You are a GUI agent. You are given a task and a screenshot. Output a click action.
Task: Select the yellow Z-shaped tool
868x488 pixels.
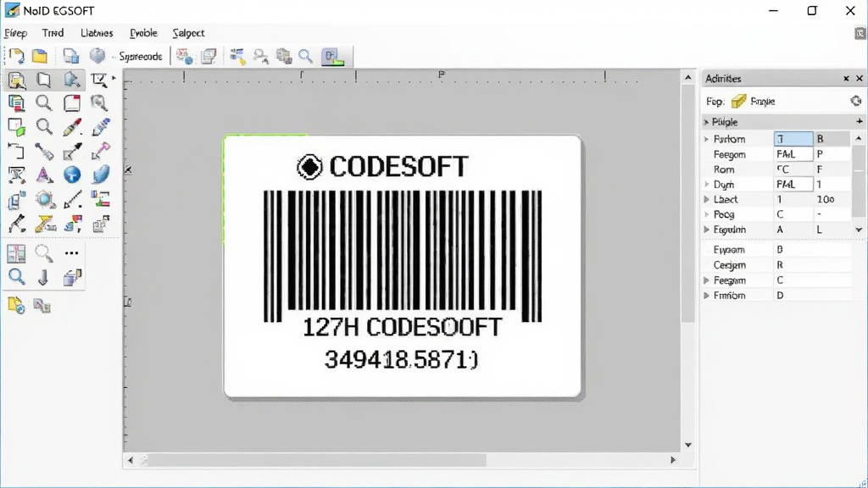point(45,224)
